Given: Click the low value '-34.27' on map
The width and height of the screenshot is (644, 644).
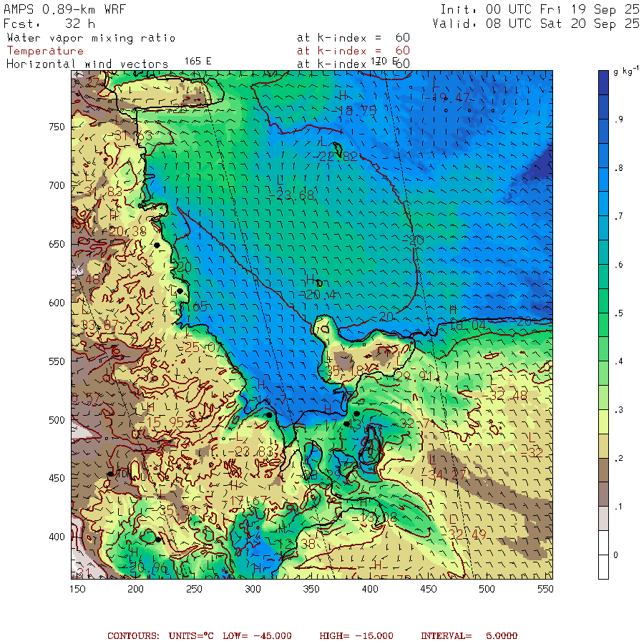Looking at the screenshot, I should [444, 475].
